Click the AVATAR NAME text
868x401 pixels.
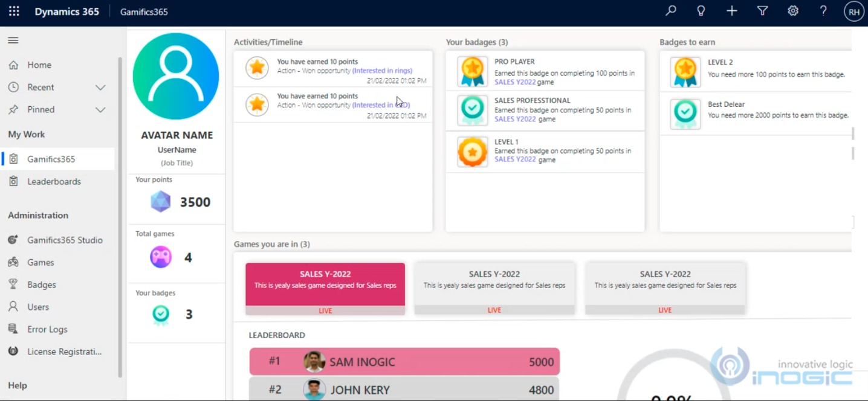pos(177,135)
